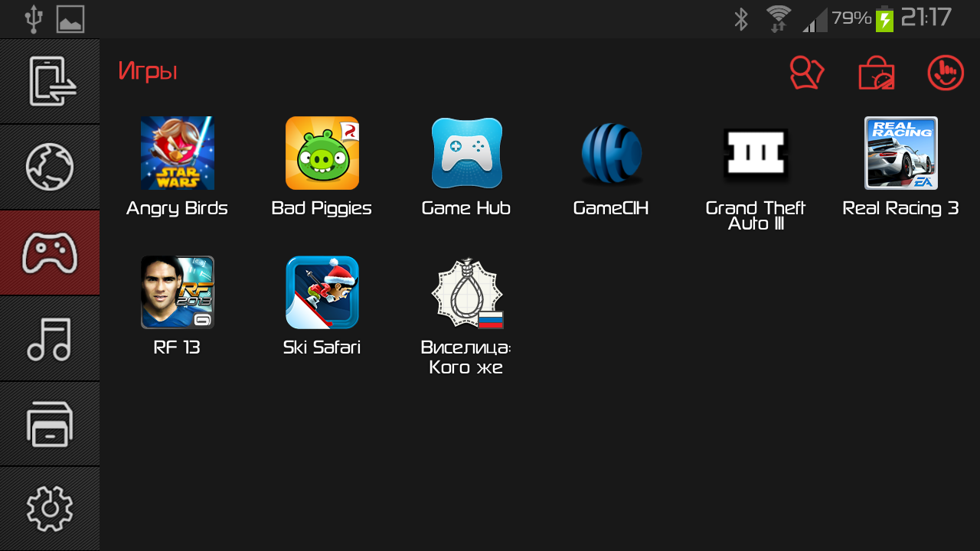
Task: Launch GameCIH blue sphere icon
Action: [x=611, y=154]
